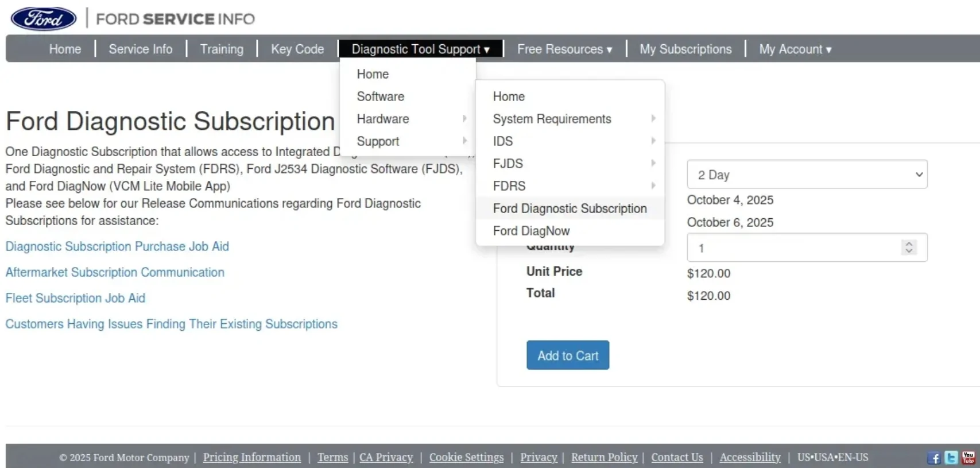The image size is (980, 468).
Task: Click the Ford oval logo
Action: (x=44, y=19)
